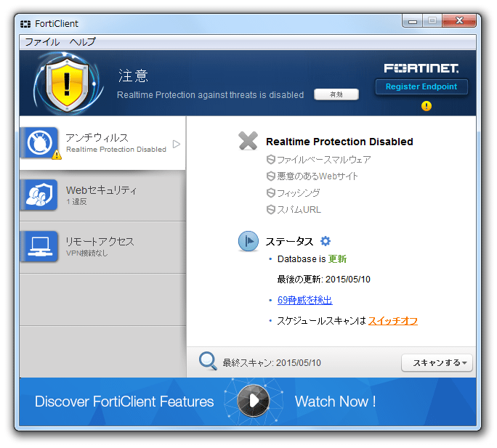Click the 1 違反 violation text
Viewport: 497px width, 448px height.
[x=76, y=202]
